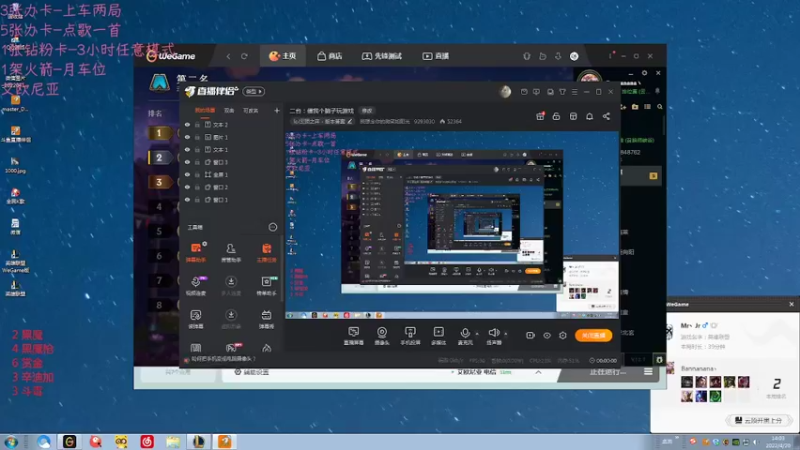Viewport: 800px width, 450px height.
Task: Select the 我的场景 scene tab
Action: (x=205, y=110)
